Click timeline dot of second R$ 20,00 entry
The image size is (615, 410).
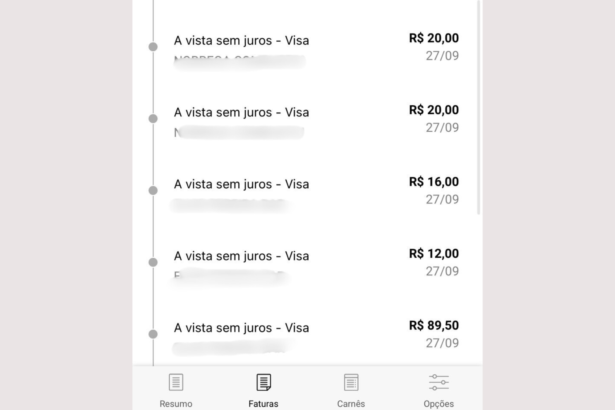(x=153, y=118)
